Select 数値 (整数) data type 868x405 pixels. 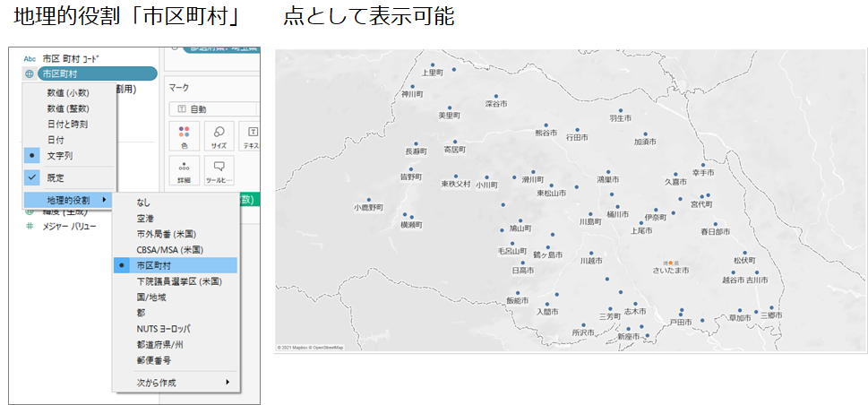tap(70, 108)
